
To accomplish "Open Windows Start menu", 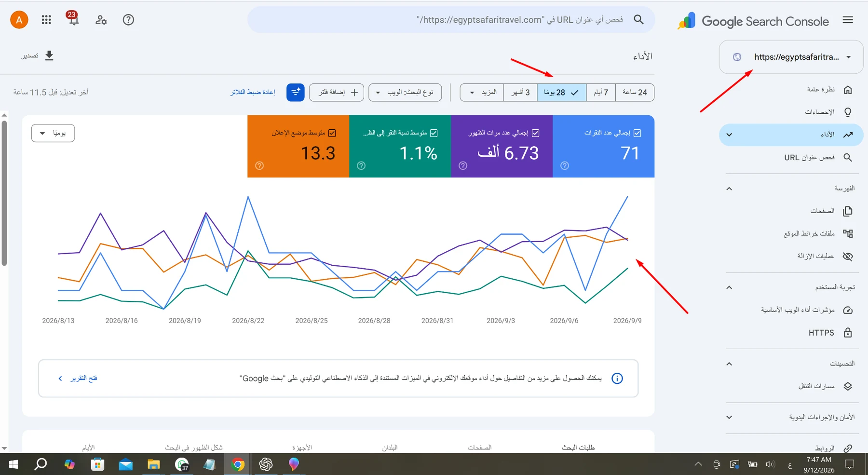I will point(14,464).
